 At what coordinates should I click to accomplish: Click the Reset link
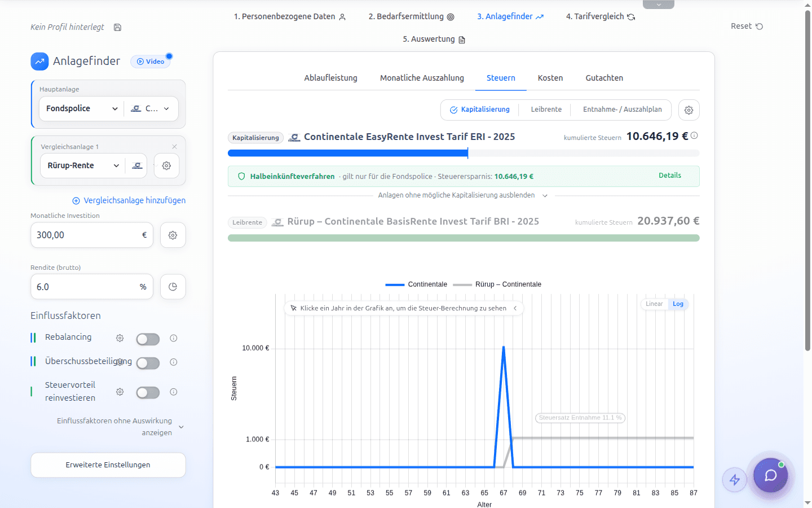[x=747, y=26]
